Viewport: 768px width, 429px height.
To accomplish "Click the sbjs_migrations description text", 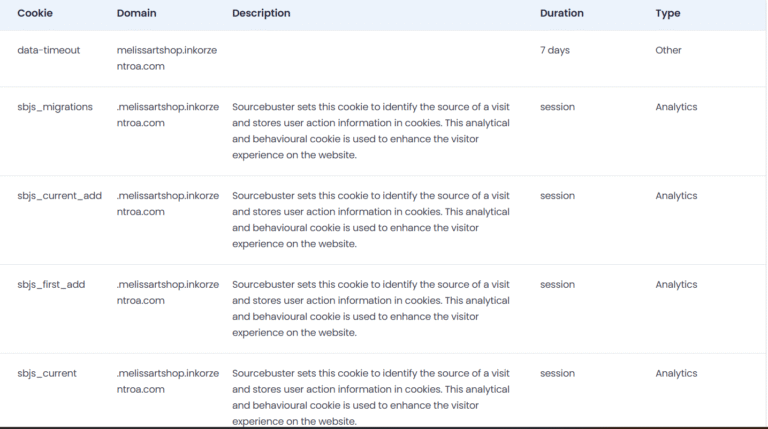I will coord(370,131).
